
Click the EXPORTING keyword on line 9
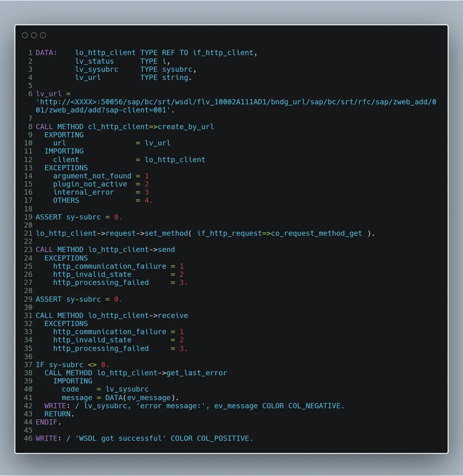point(64,135)
